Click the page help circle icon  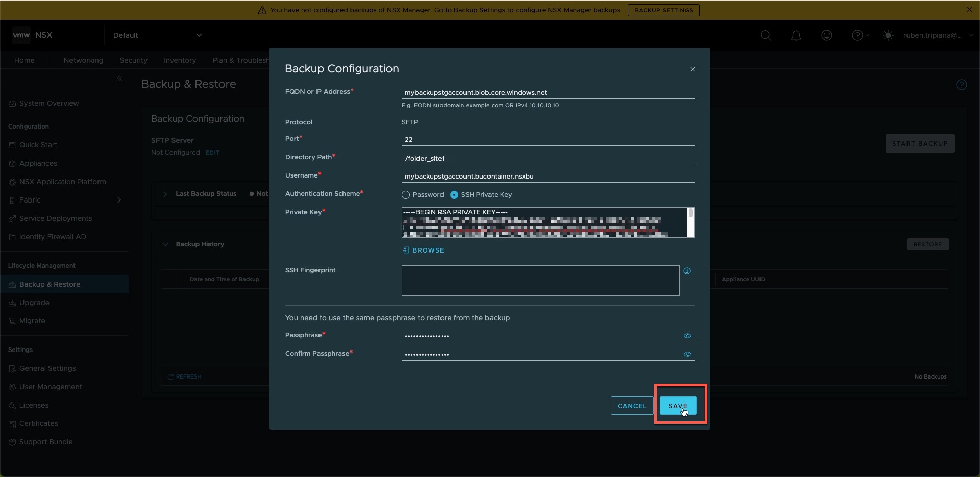[x=962, y=85]
